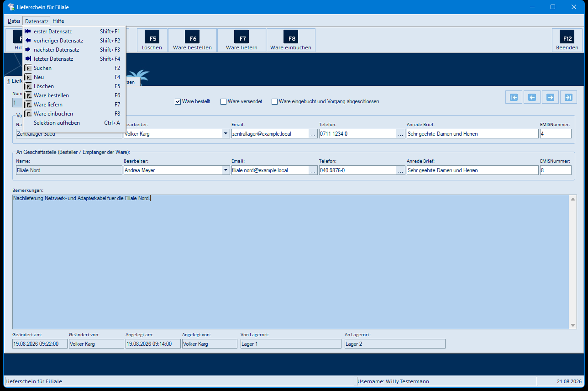Viewport: 588px width, 391px height.
Task: Click the 'Angelegt von' field
Action: pyautogui.click(x=210, y=344)
